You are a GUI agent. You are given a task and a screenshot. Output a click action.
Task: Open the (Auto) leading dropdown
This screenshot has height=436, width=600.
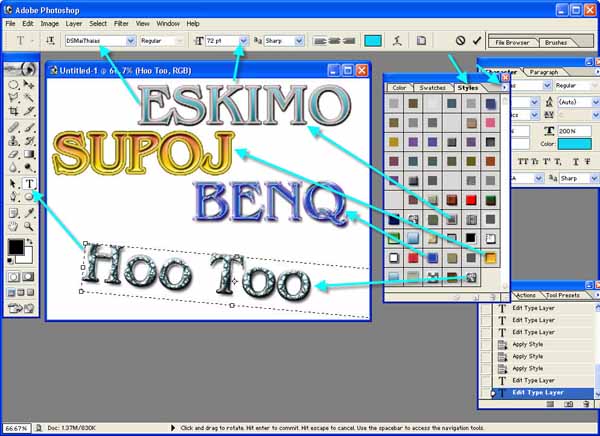[x=595, y=102]
